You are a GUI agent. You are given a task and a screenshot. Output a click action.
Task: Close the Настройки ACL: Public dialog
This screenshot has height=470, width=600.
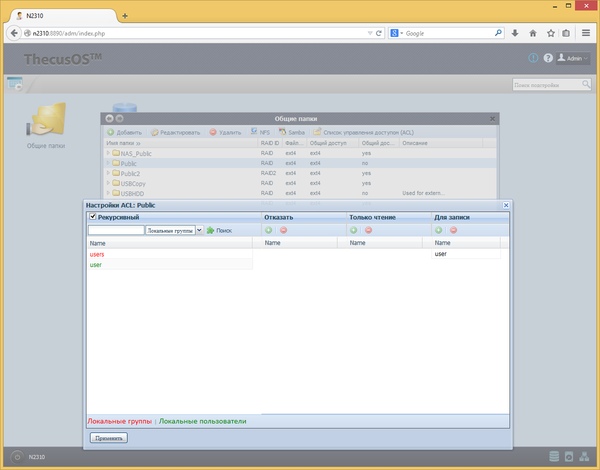tap(505, 205)
